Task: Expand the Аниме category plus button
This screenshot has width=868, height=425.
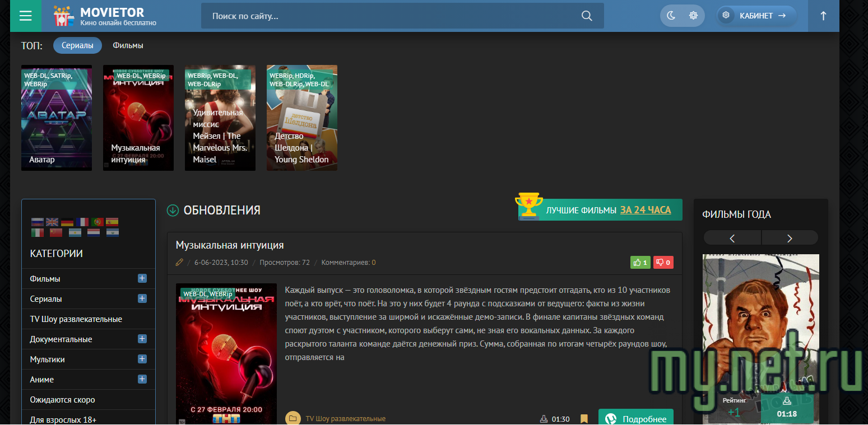Action: click(x=142, y=379)
